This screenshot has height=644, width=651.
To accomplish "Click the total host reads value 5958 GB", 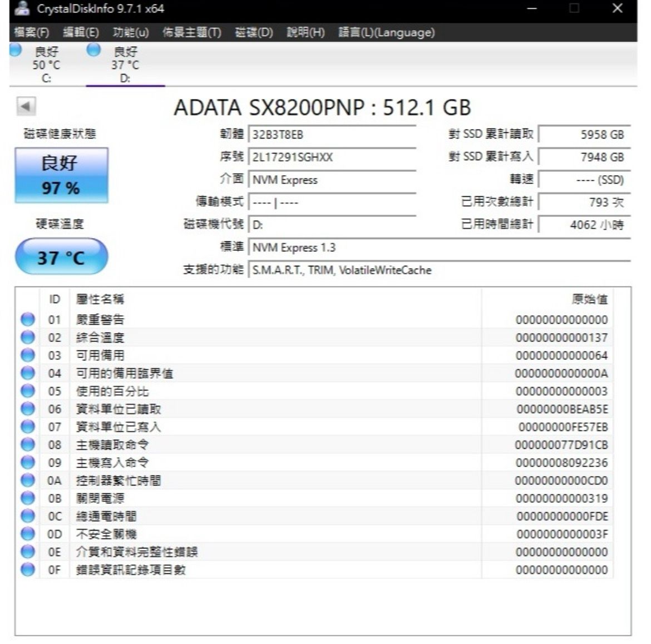I will 585,135.
